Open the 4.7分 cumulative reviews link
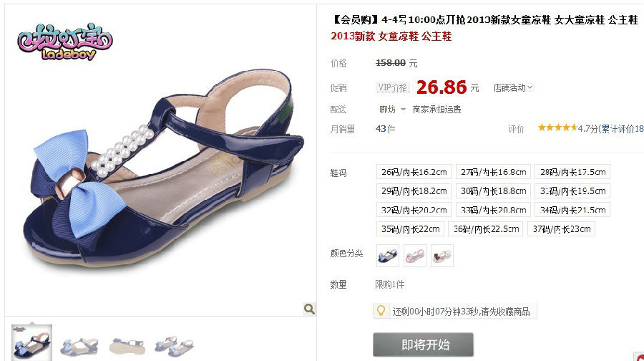Screen dimensions: 644x361 611,129
